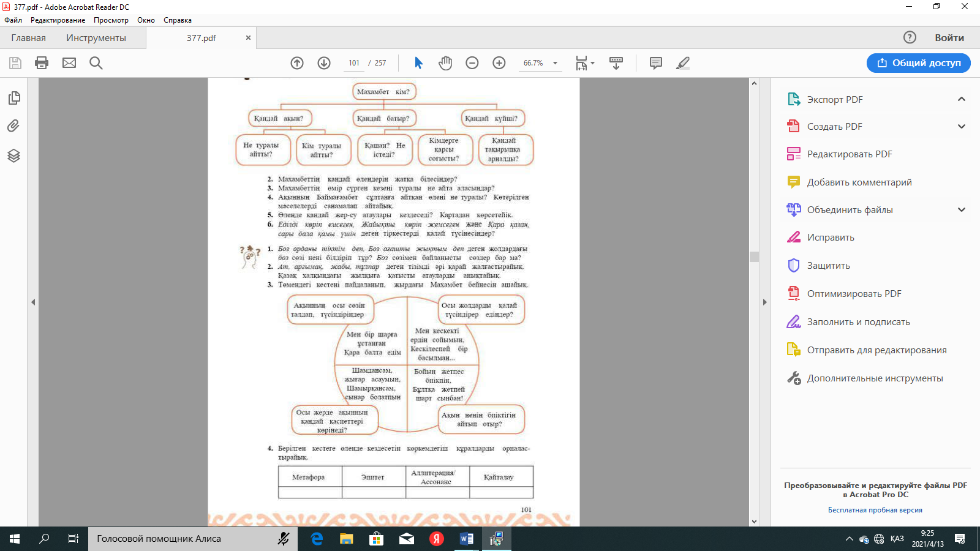Open the Окно menu
This screenshot has width=980, height=551.
146,20
